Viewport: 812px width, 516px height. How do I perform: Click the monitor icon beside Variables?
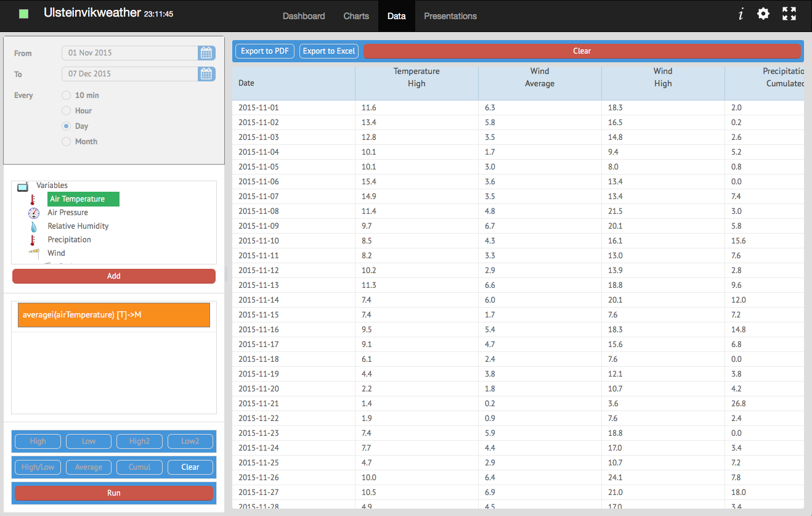tap(23, 186)
